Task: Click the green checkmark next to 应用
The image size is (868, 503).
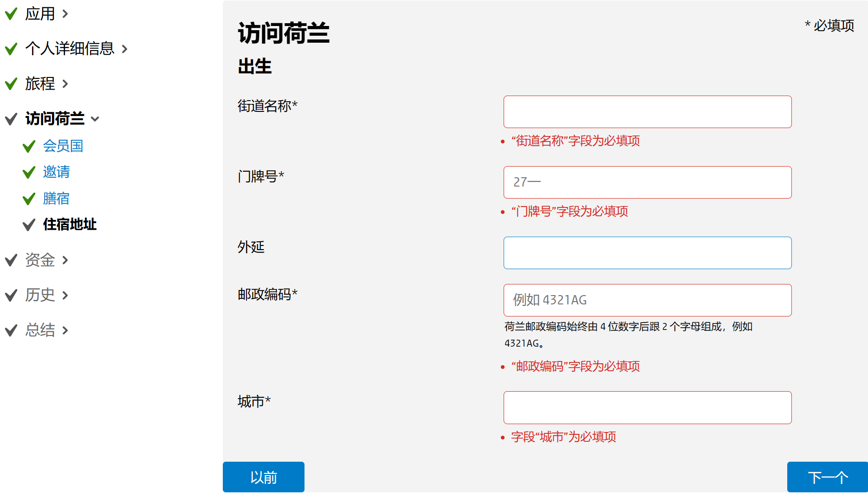Action: tap(11, 14)
